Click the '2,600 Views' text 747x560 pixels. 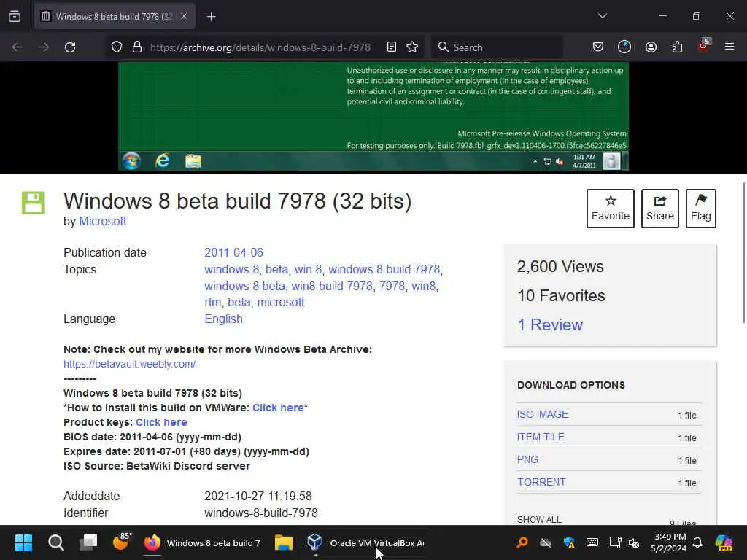(560, 267)
